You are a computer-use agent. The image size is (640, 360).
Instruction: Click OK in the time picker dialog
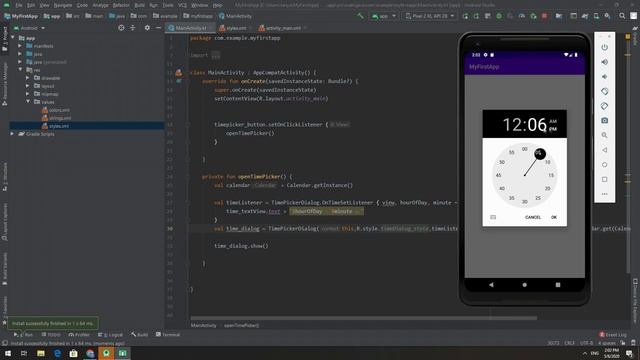[x=554, y=217]
